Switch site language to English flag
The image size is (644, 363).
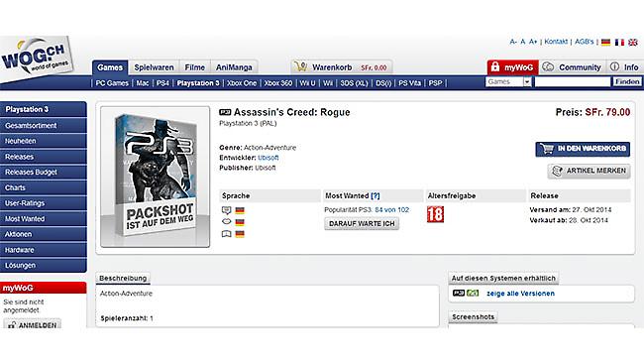pos(633,42)
